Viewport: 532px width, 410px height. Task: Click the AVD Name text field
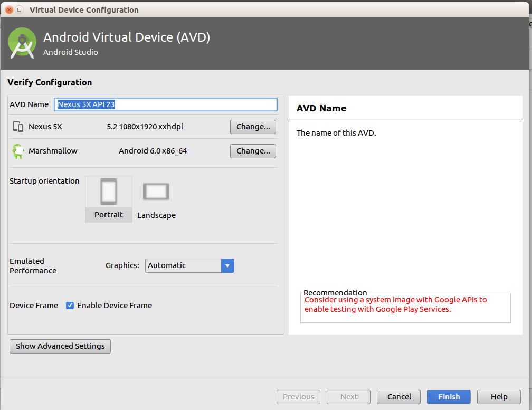coord(165,104)
